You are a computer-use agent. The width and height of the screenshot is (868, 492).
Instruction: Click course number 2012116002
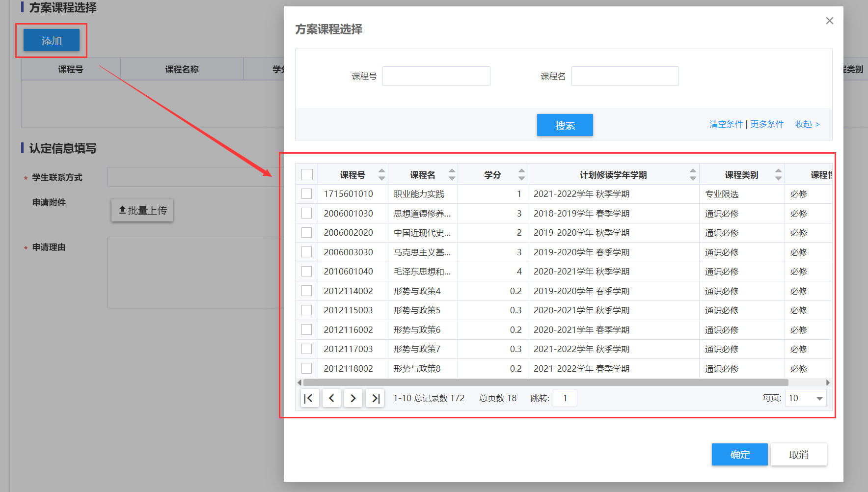pyautogui.click(x=349, y=330)
